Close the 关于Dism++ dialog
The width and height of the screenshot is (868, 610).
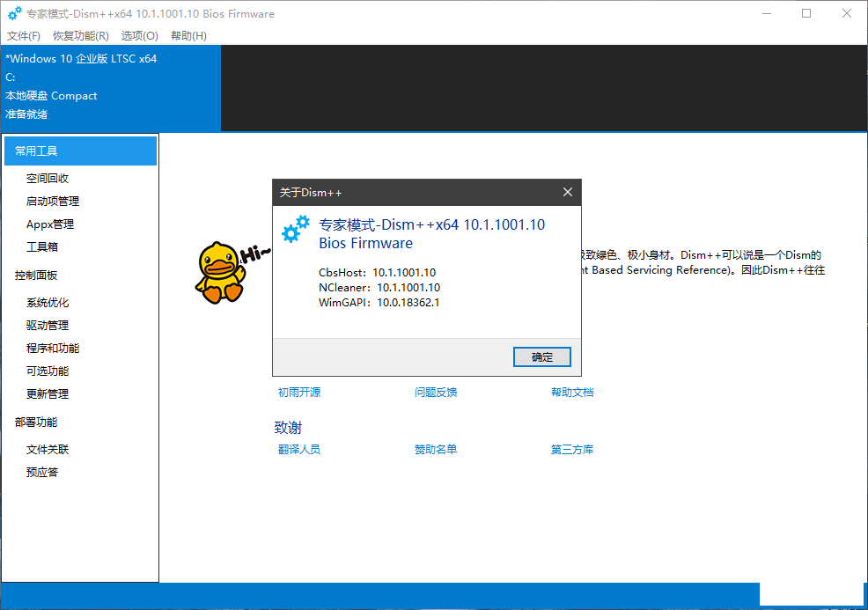click(x=568, y=192)
